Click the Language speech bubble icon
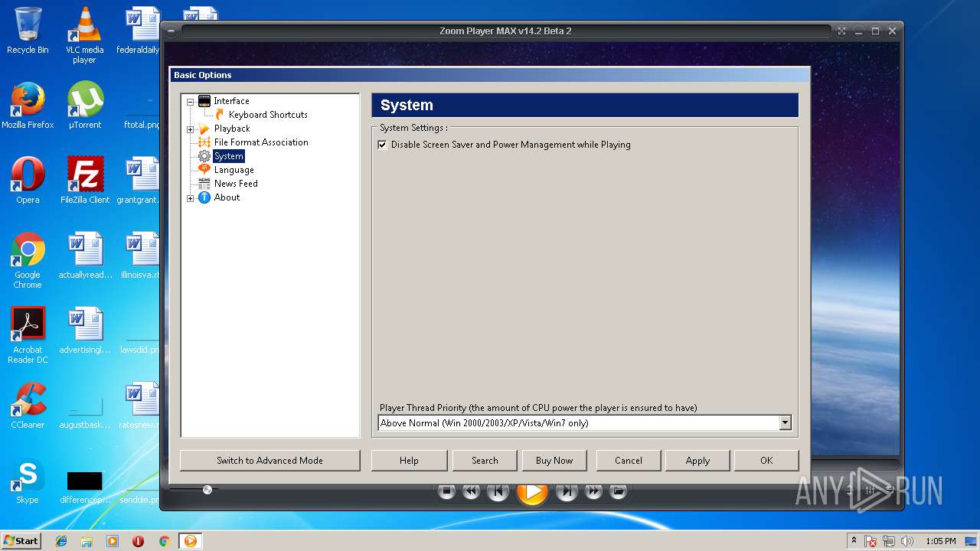The width and height of the screenshot is (980, 551). click(x=204, y=170)
